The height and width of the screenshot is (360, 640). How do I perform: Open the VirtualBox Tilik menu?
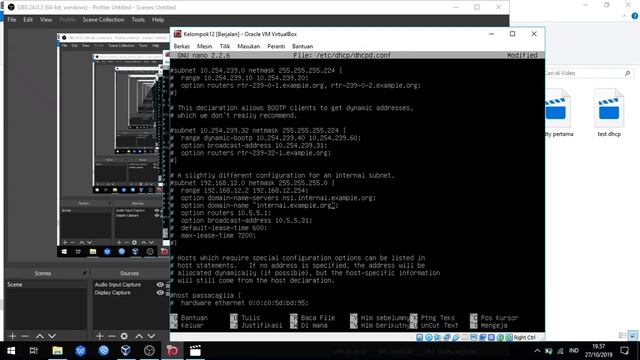224,46
